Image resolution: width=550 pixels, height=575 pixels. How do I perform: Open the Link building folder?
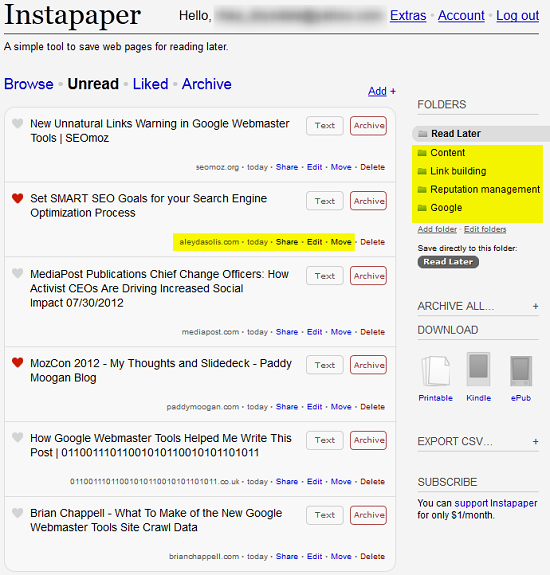pyautogui.click(x=458, y=171)
